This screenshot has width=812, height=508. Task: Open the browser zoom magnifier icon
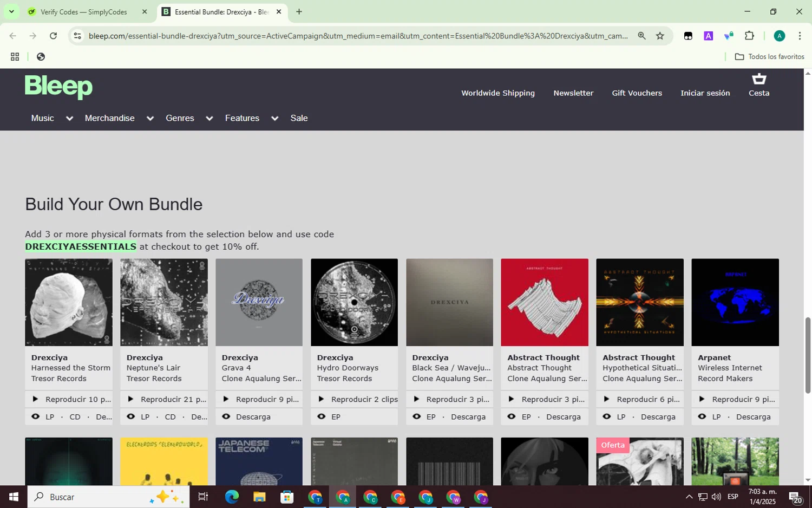click(641, 36)
